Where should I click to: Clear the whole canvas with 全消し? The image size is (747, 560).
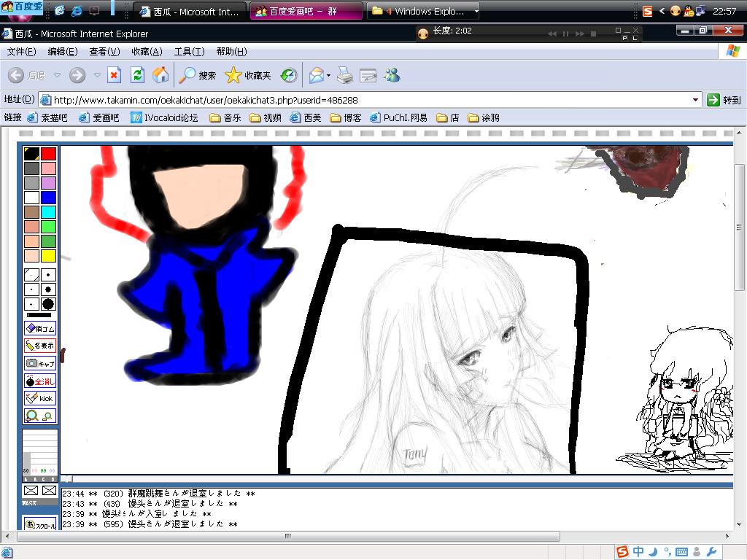[40, 381]
